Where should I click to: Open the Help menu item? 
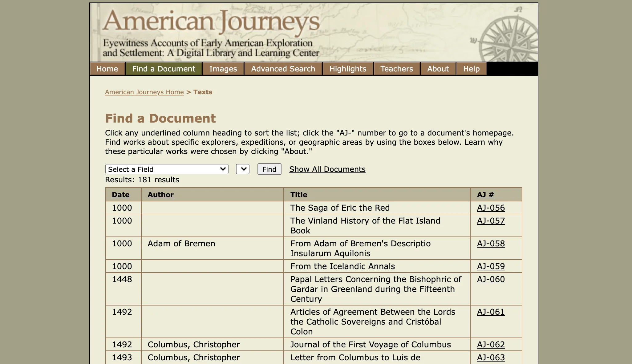click(471, 69)
